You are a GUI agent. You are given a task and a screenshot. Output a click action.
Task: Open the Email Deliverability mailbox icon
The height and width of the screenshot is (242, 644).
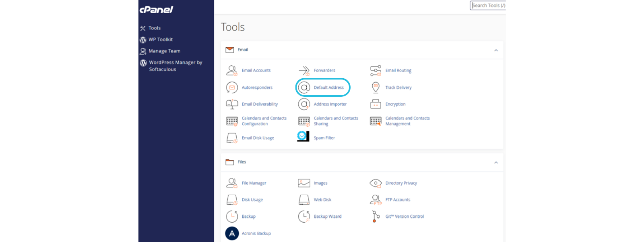pos(232,104)
